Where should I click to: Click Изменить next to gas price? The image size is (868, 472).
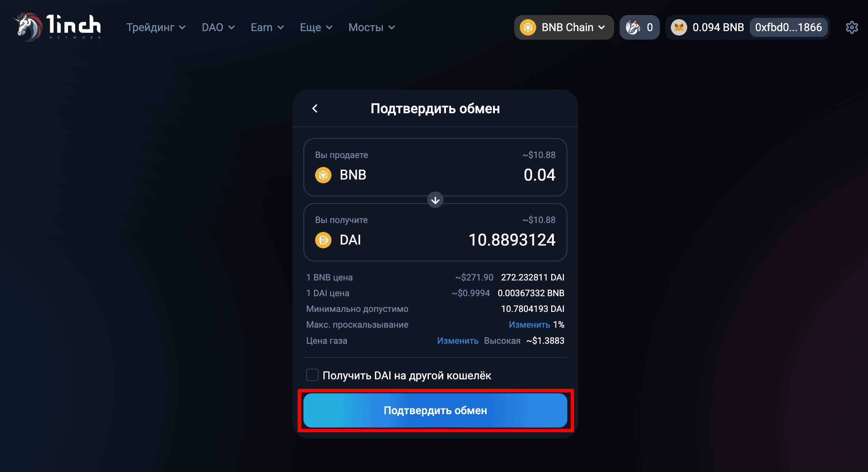pos(458,341)
